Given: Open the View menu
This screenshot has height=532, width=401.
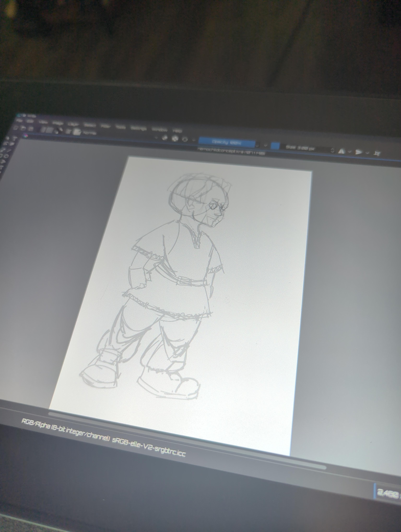Looking at the screenshot, I should [x=43, y=122].
